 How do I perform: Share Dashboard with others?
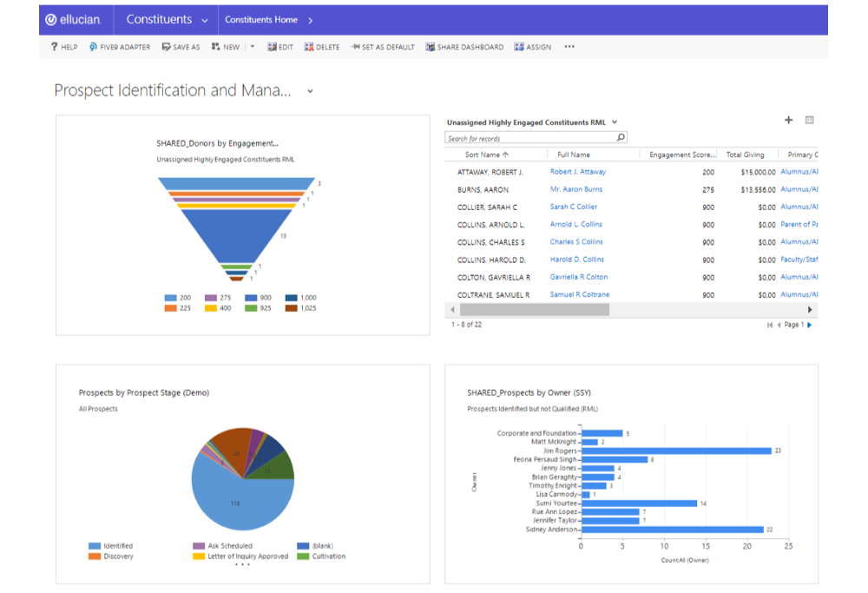(464, 47)
